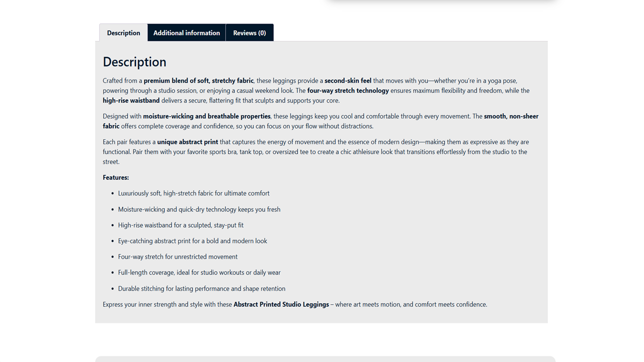
Task: Click the bold 'four-way stretch technology' phrase
Action: click(348, 90)
